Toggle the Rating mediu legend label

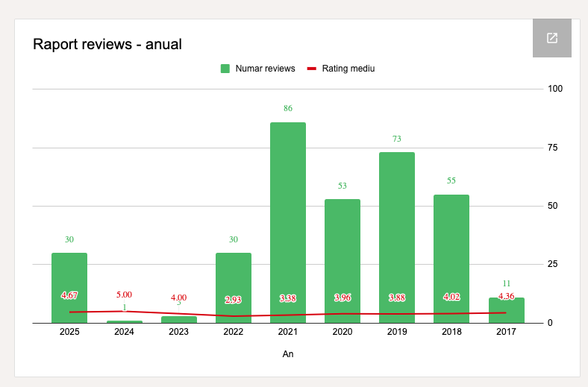[x=348, y=69]
